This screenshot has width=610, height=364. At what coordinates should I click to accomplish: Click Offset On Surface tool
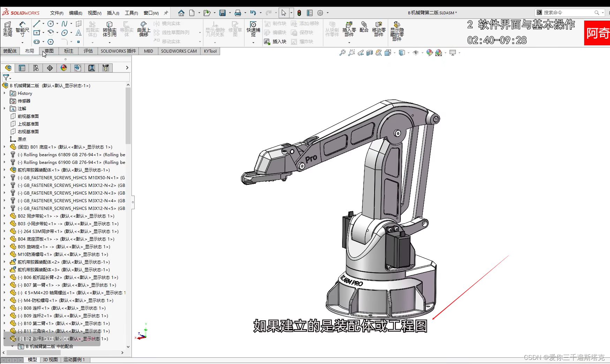click(x=144, y=29)
